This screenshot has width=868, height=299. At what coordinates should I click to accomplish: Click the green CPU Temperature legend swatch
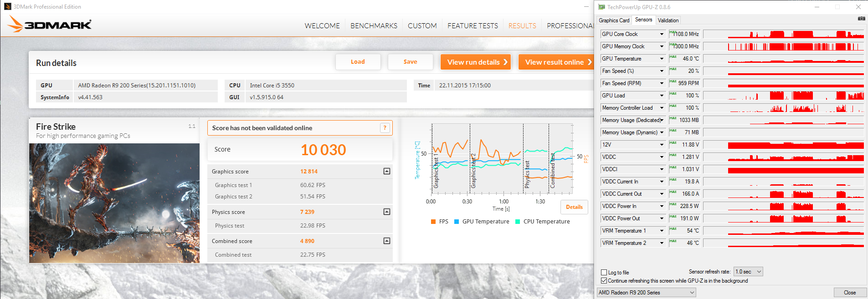pos(518,222)
